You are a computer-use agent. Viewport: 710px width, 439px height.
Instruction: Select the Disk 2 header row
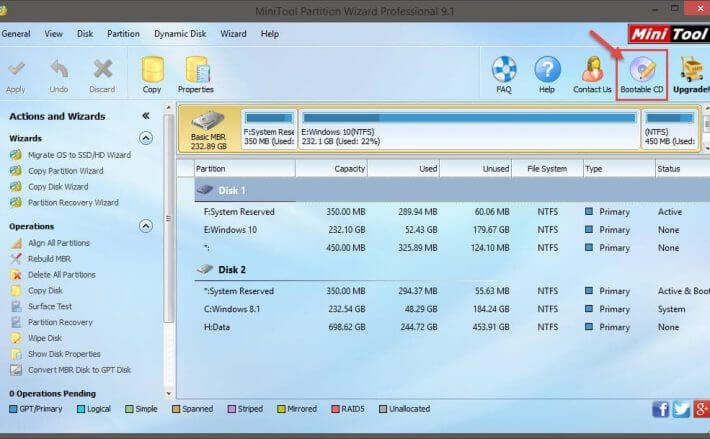click(452, 270)
